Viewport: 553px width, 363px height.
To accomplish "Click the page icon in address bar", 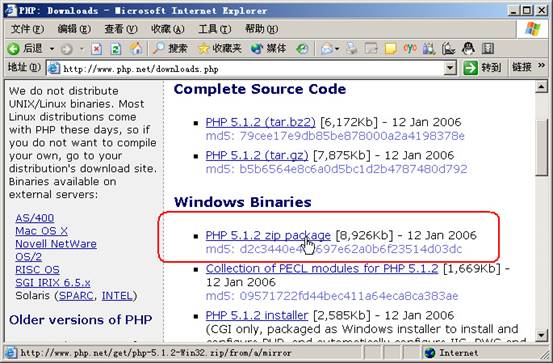I will click(54, 68).
